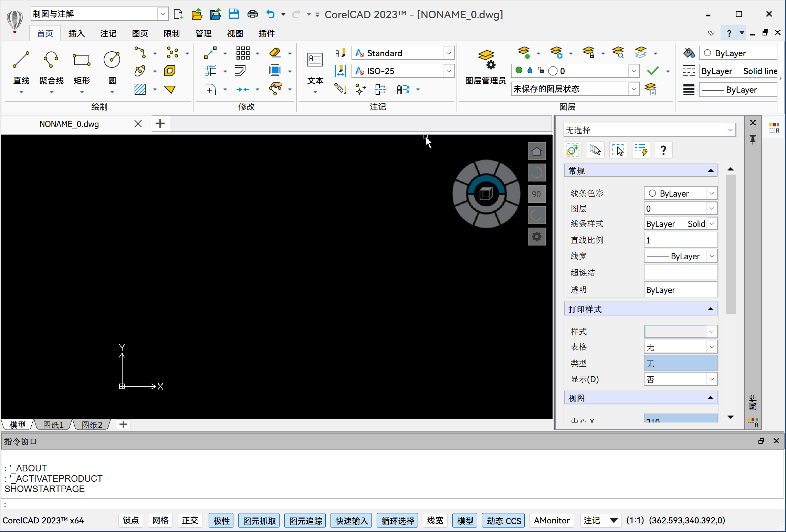Open the ISO-25 dimension style dropdown
The image size is (786, 532).
(449, 71)
